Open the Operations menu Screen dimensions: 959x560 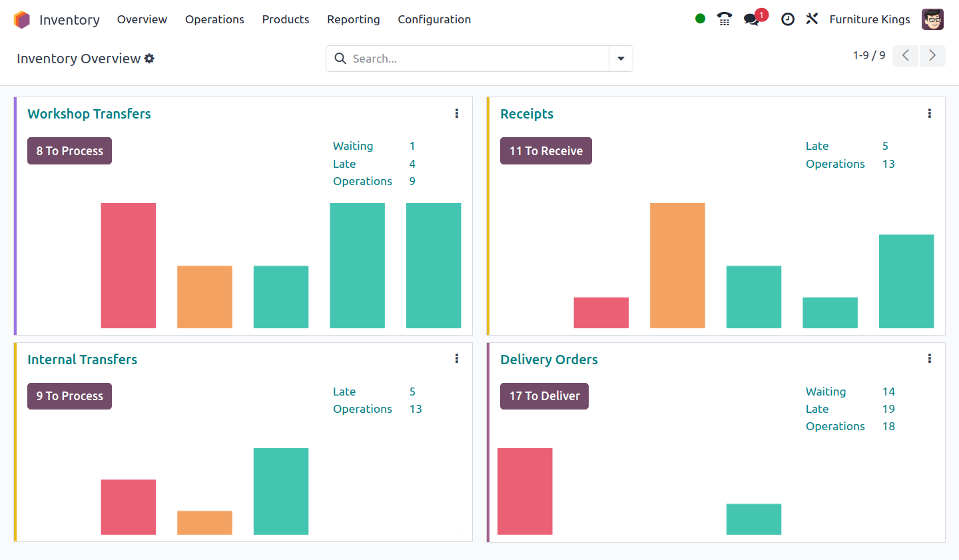pyautogui.click(x=214, y=19)
